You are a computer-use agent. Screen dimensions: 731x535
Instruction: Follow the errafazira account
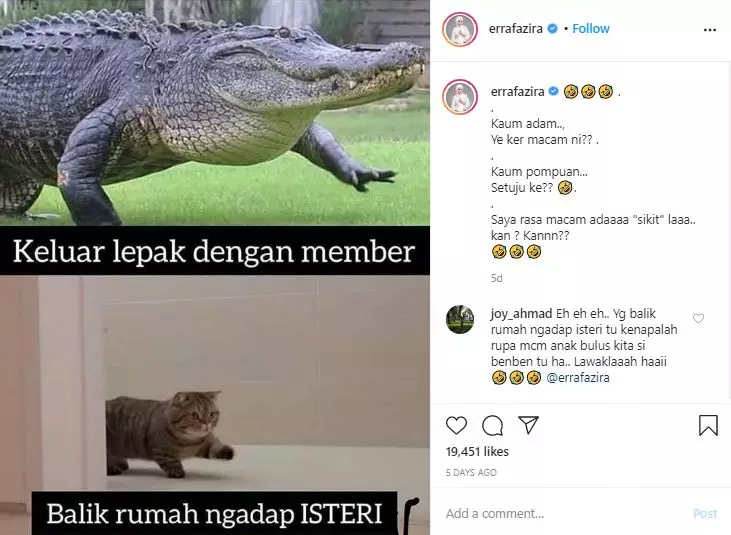pyautogui.click(x=591, y=29)
